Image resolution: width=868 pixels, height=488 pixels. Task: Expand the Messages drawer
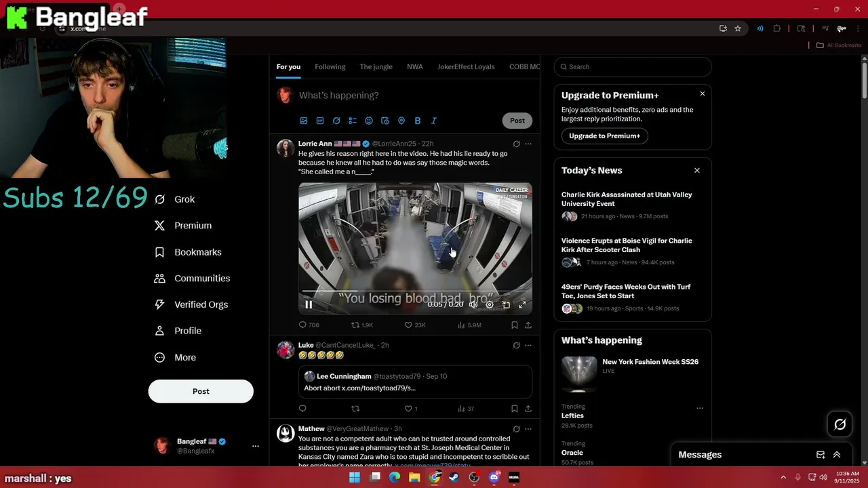pyautogui.click(x=837, y=455)
